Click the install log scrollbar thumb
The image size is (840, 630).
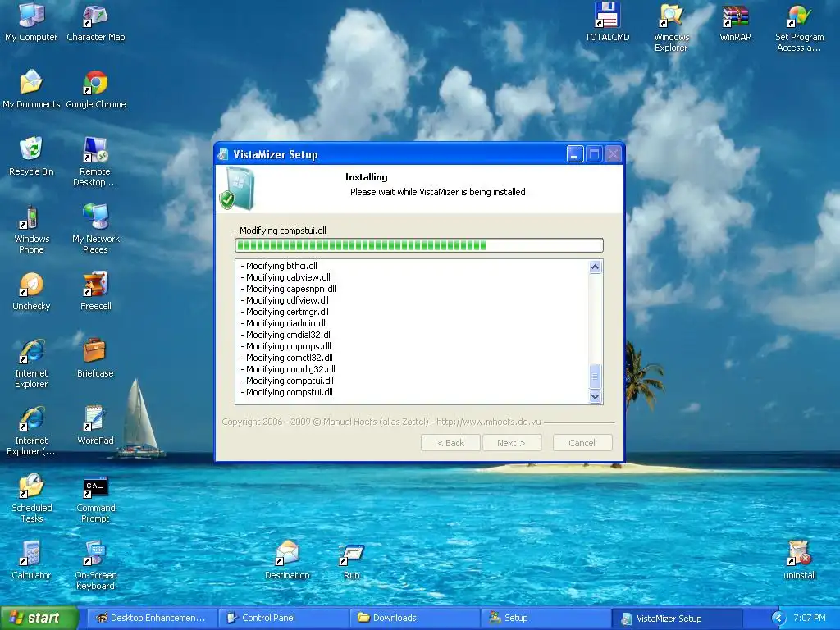(x=595, y=376)
